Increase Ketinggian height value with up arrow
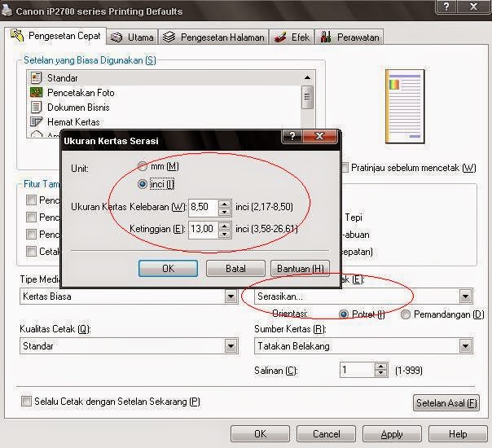The width and height of the screenshot is (492, 448). (x=224, y=226)
